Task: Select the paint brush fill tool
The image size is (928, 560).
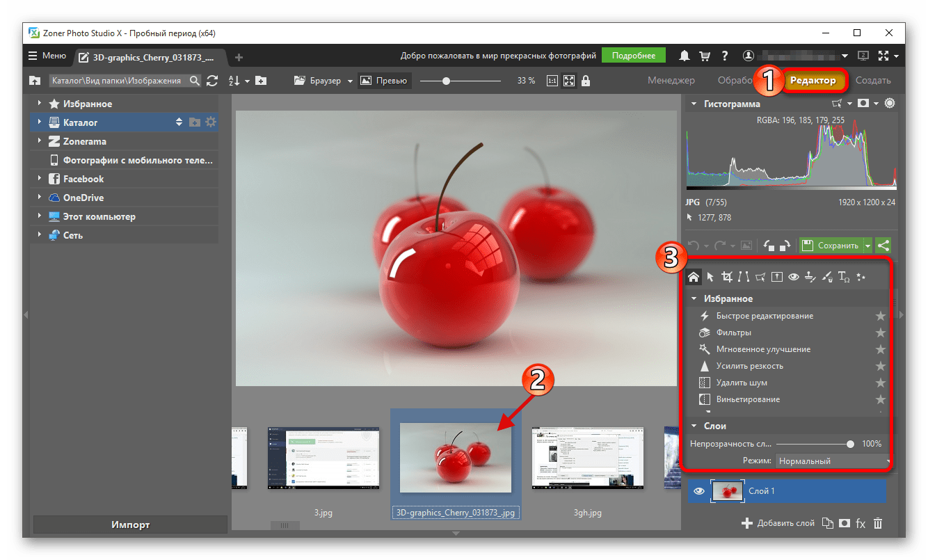Action: 827,277
